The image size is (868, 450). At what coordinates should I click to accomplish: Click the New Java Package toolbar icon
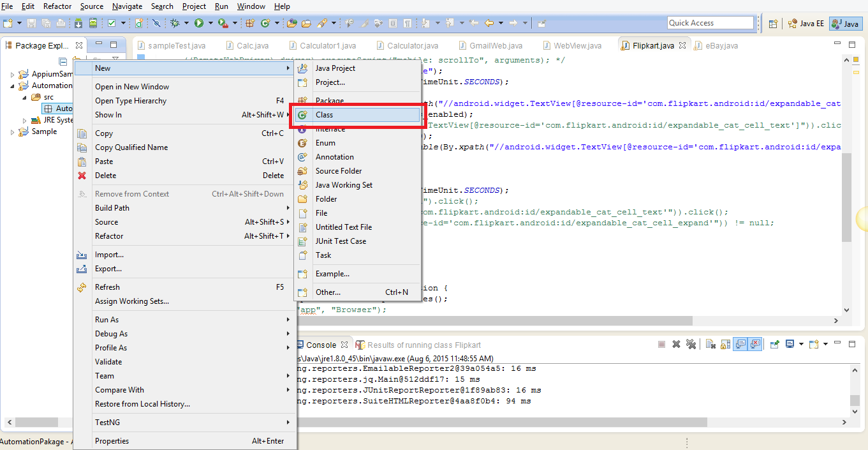[249, 23]
